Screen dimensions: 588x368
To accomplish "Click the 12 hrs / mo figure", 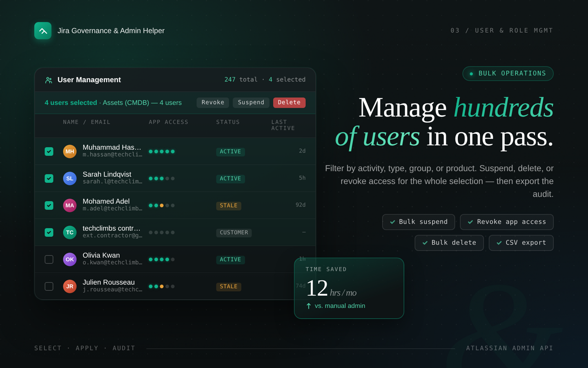I will 331,288.
